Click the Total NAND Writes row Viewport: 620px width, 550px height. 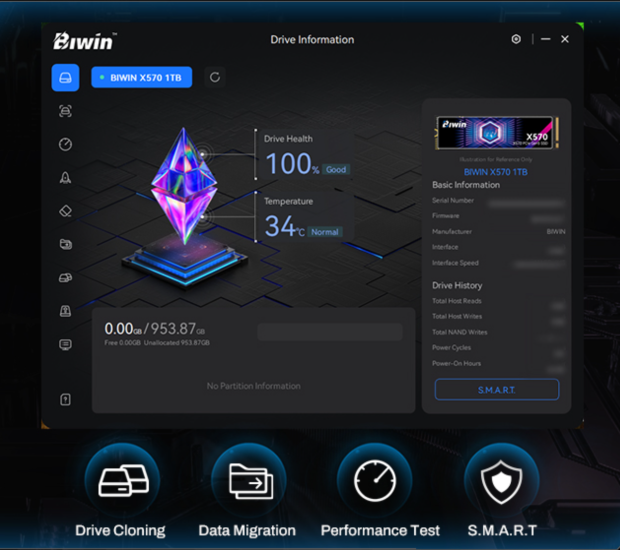click(498, 333)
